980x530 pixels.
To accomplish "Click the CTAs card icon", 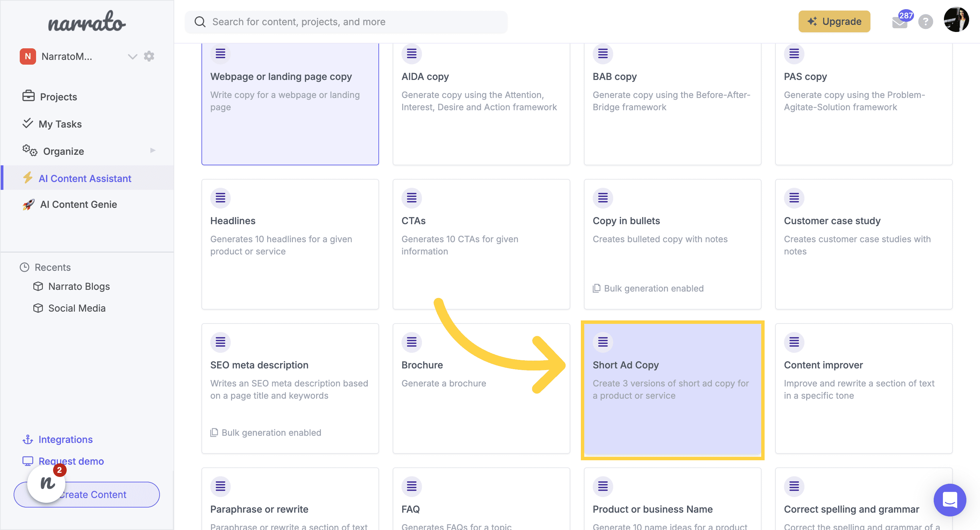I will [412, 198].
